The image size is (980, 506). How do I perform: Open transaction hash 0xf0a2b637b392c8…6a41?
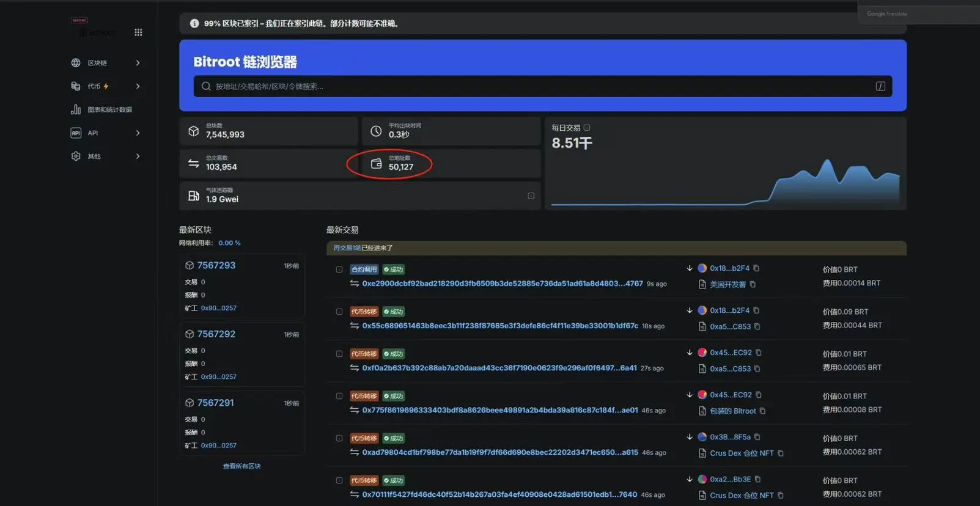point(499,368)
